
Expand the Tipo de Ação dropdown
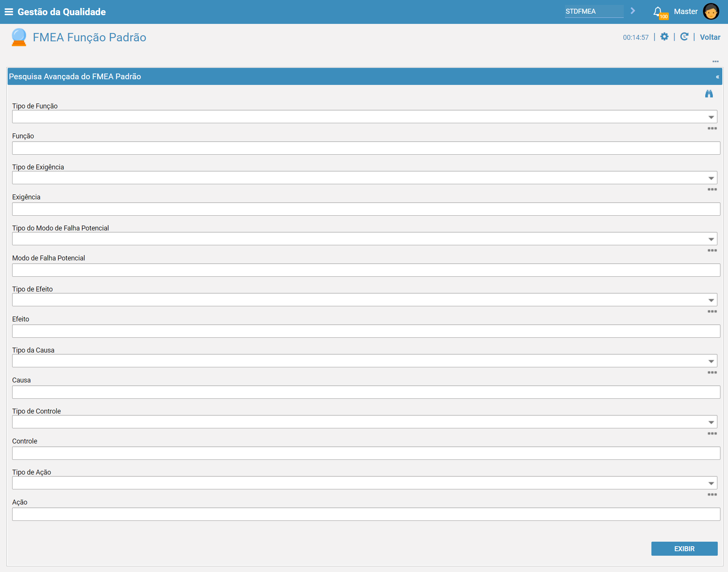click(x=711, y=483)
